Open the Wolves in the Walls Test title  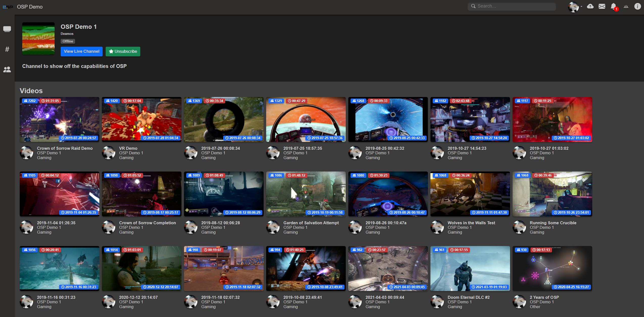tap(471, 223)
